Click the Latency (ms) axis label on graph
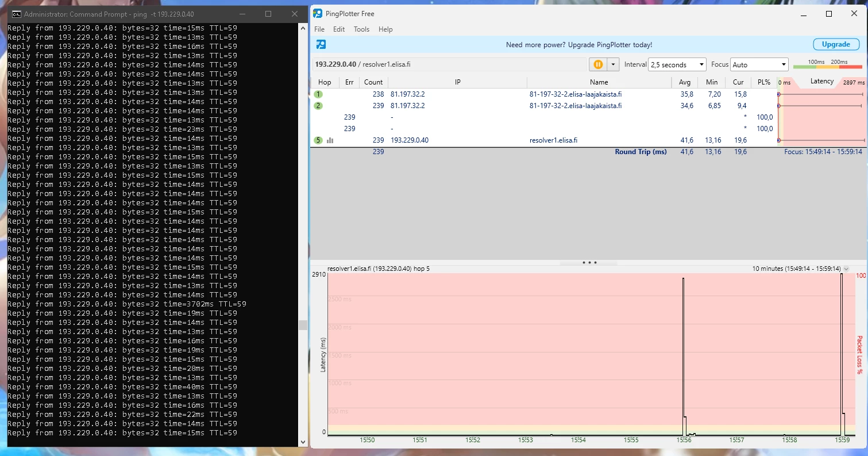The height and width of the screenshot is (456, 868). tap(323, 355)
